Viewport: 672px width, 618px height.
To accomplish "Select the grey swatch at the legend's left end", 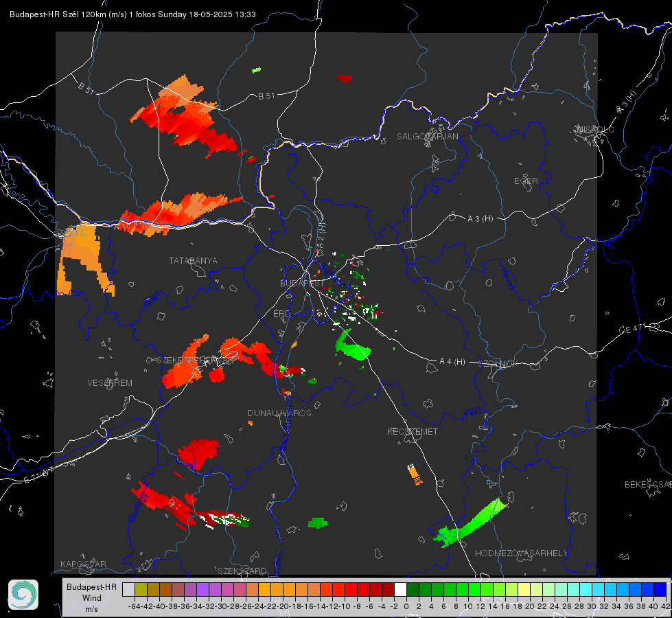I will tap(128, 590).
